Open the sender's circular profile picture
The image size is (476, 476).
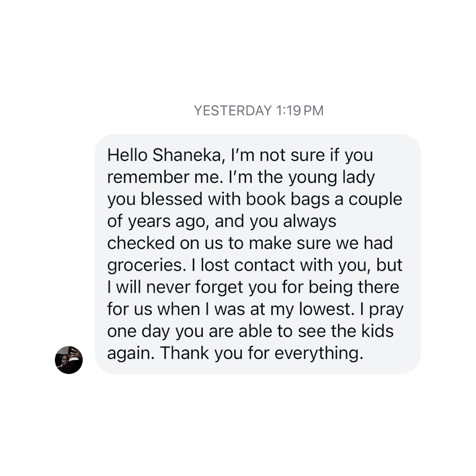tap(69, 360)
